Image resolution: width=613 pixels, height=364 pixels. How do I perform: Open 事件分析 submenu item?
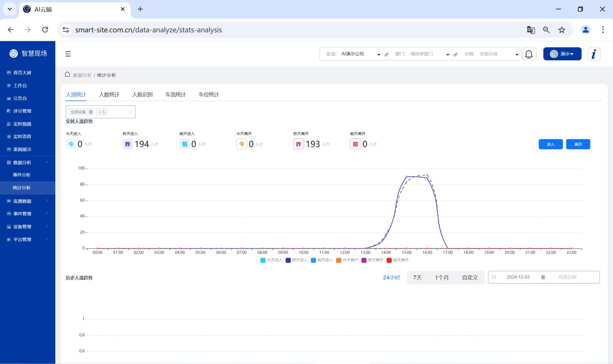coord(28,175)
